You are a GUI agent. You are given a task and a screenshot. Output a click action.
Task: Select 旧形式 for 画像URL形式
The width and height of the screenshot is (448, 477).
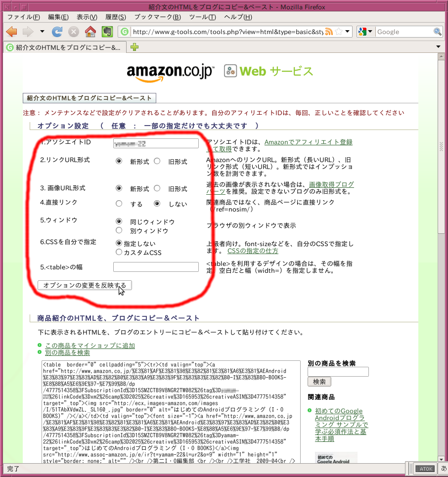point(157,188)
